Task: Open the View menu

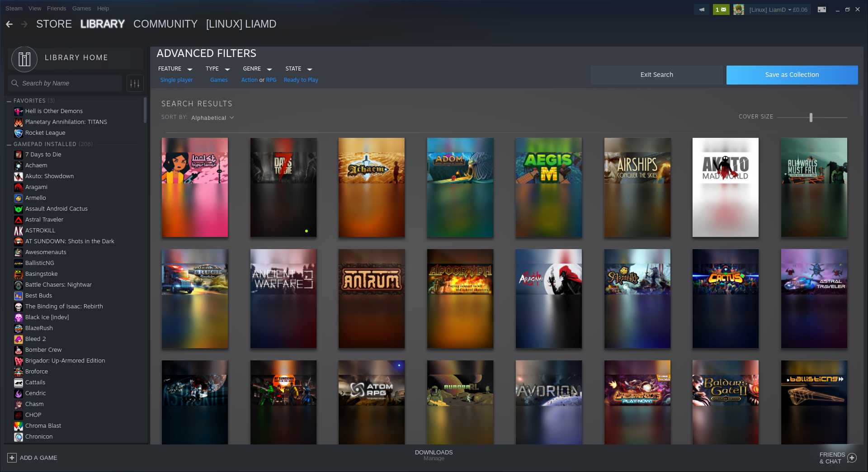Action: point(35,8)
